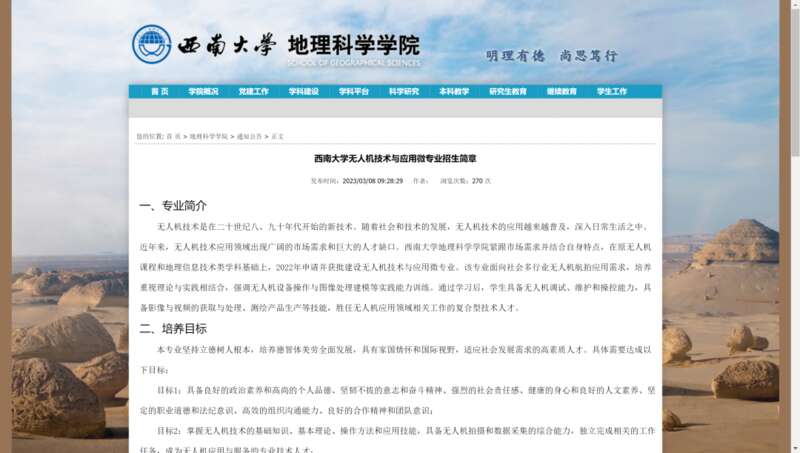Select 党建工作 in navigation bar
The image size is (800, 453).
click(x=253, y=91)
